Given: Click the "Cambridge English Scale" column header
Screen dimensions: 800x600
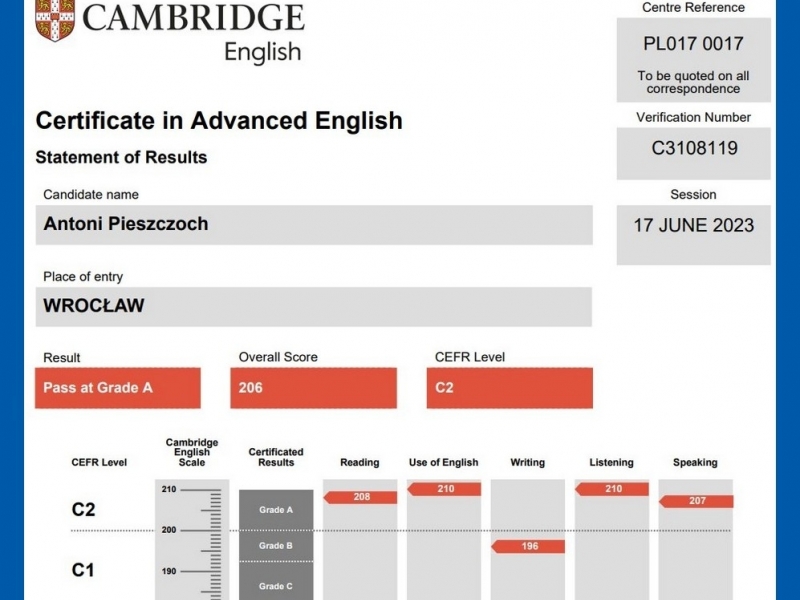Looking at the screenshot, I should point(192,453).
